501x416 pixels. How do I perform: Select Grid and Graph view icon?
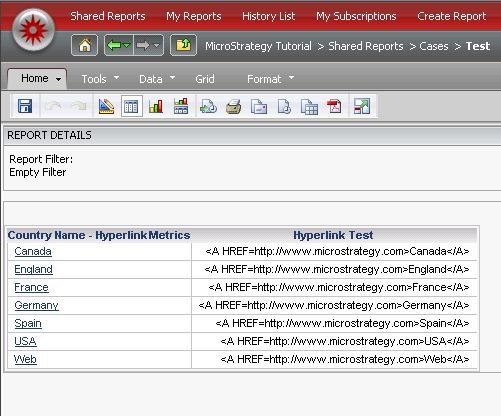tap(181, 106)
